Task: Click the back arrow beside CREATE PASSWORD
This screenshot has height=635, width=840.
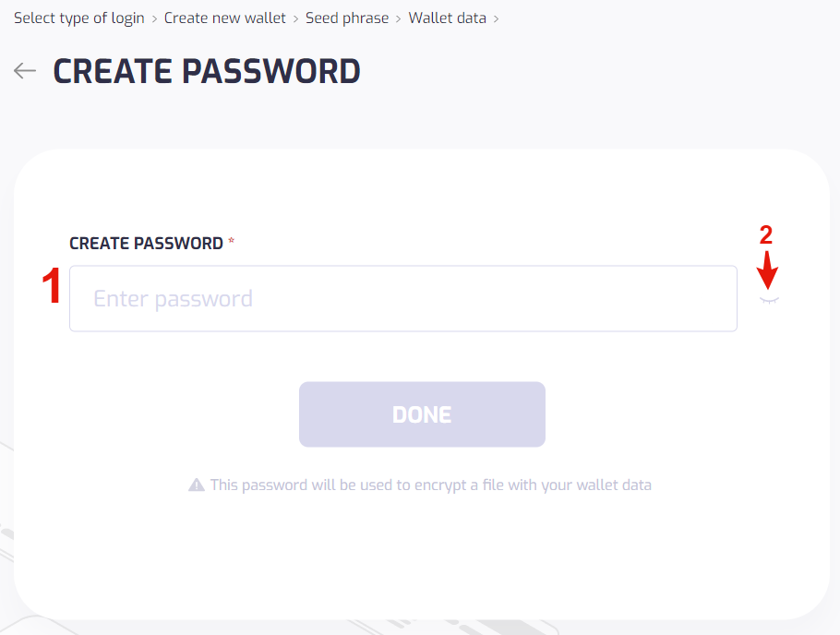Action: [x=24, y=70]
